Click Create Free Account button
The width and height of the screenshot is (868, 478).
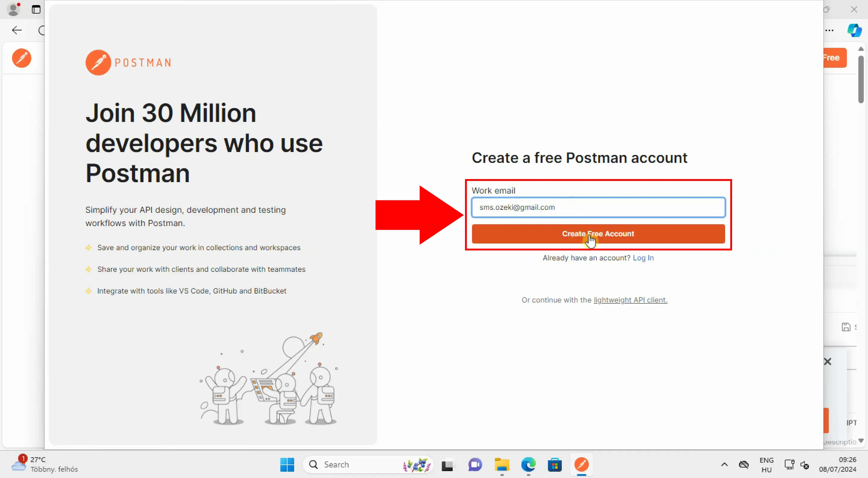point(598,234)
